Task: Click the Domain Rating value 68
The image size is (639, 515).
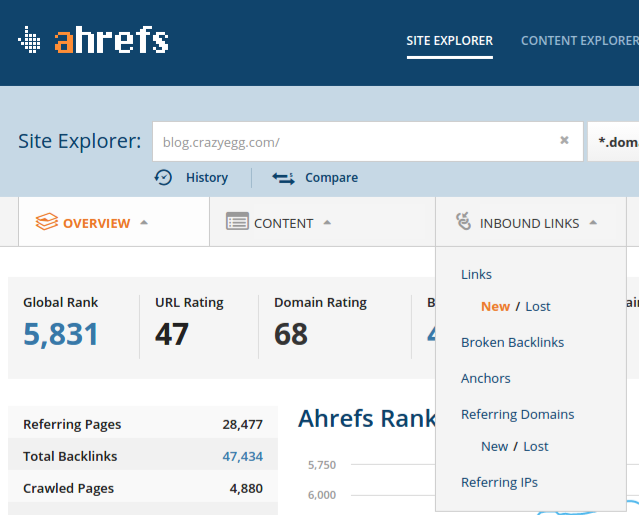Action: [x=291, y=334]
